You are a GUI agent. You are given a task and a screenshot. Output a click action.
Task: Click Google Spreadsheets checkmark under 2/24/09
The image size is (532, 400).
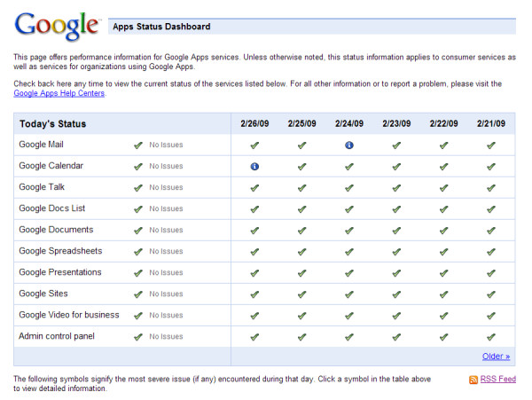coord(349,252)
